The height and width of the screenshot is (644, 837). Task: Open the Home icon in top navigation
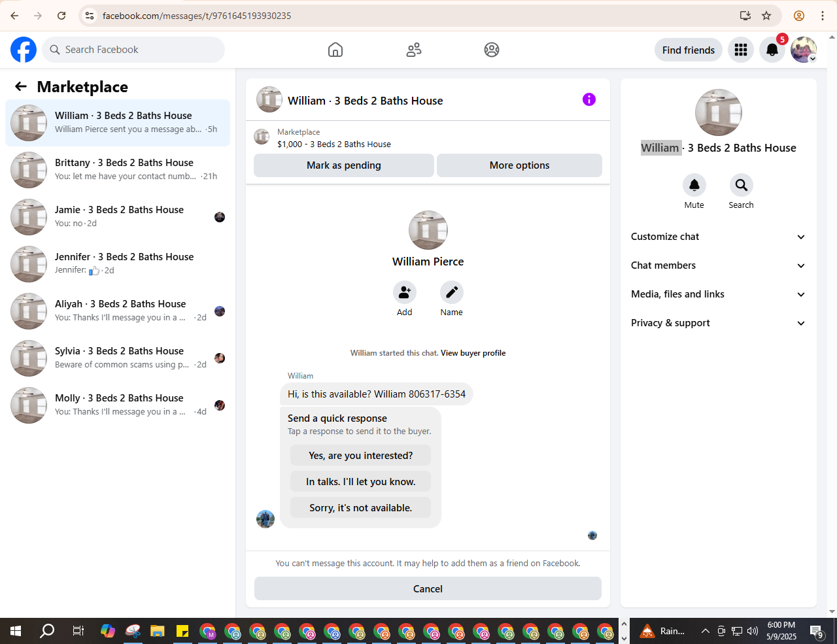point(335,50)
